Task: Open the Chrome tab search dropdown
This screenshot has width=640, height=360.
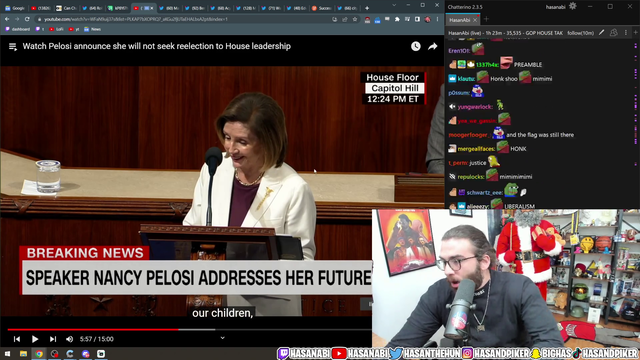Action: pyautogui.click(x=394, y=5)
